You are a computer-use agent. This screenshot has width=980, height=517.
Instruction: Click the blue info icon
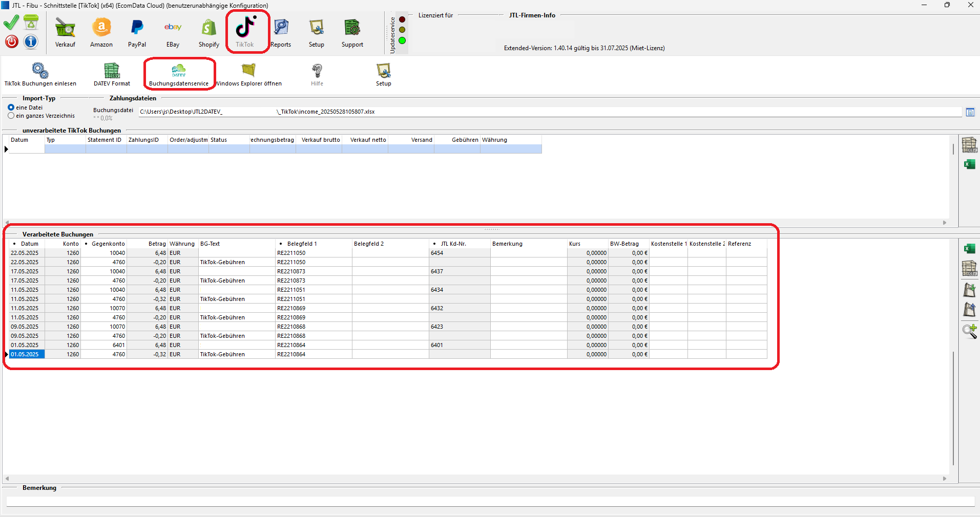(x=31, y=41)
